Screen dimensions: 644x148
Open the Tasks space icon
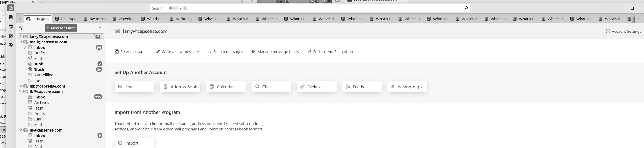point(11,36)
